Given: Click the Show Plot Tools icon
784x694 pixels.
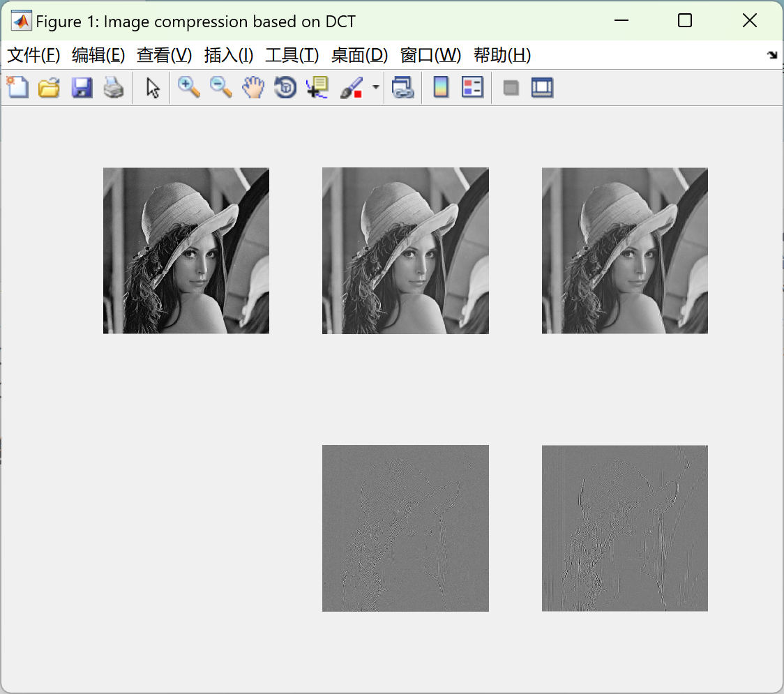Looking at the screenshot, I should point(543,87).
